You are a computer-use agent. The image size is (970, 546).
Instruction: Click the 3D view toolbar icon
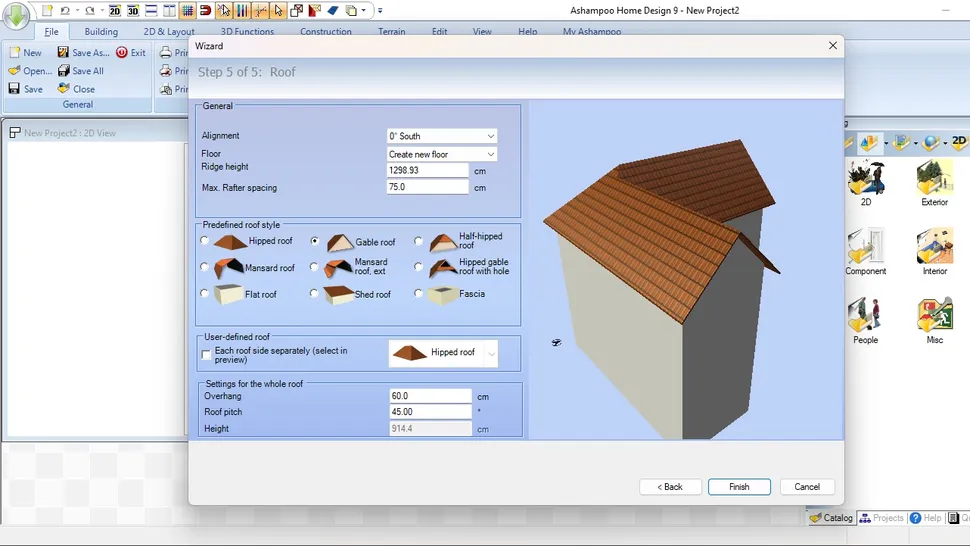[x=133, y=11]
